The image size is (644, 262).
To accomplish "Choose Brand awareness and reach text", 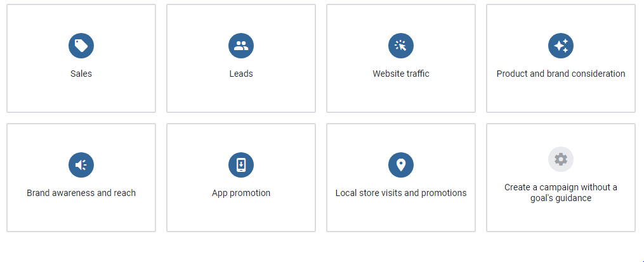I will (x=81, y=193).
